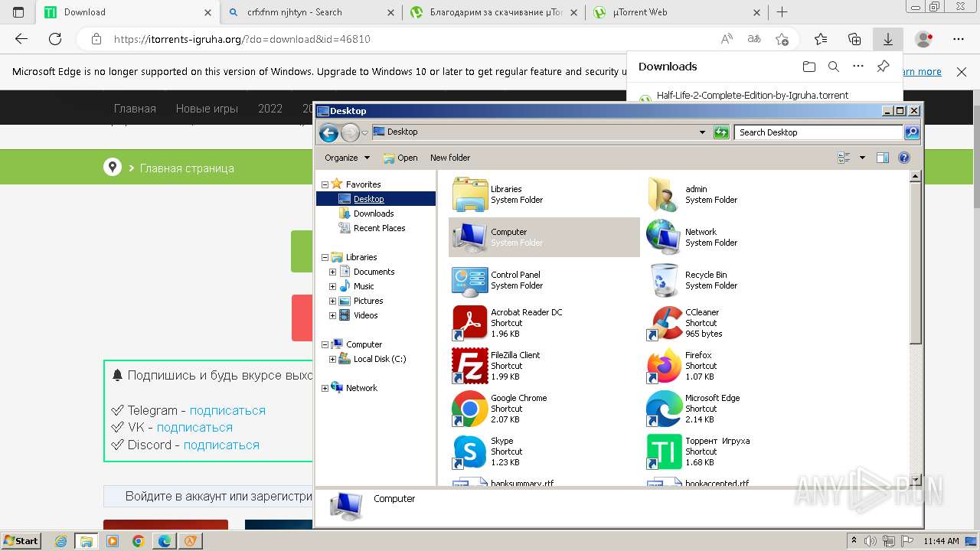
Task: Select the Microsoft Edge shortcut
Action: [x=664, y=409]
